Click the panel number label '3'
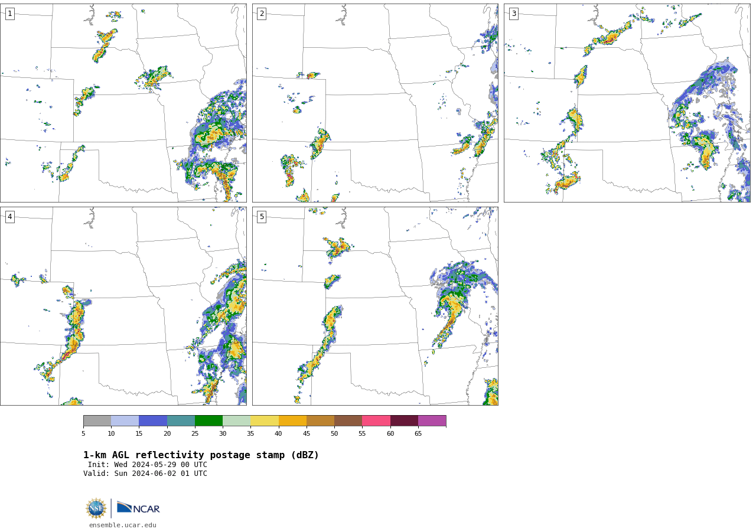 (513, 14)
